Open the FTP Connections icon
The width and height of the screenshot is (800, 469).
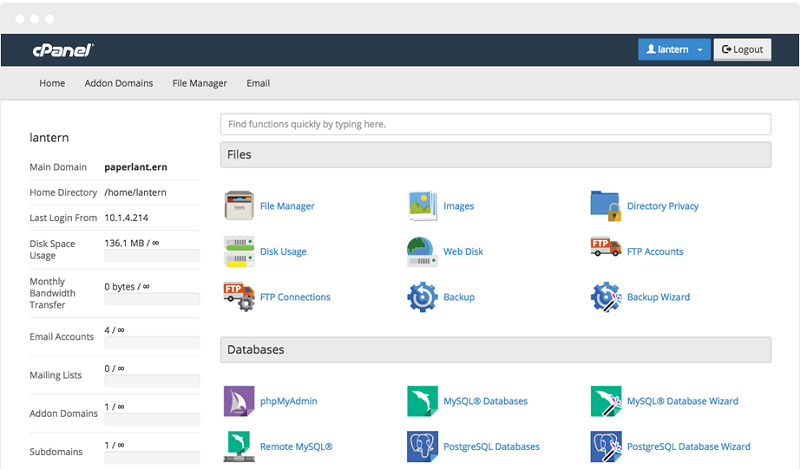(x=239, y=296)
